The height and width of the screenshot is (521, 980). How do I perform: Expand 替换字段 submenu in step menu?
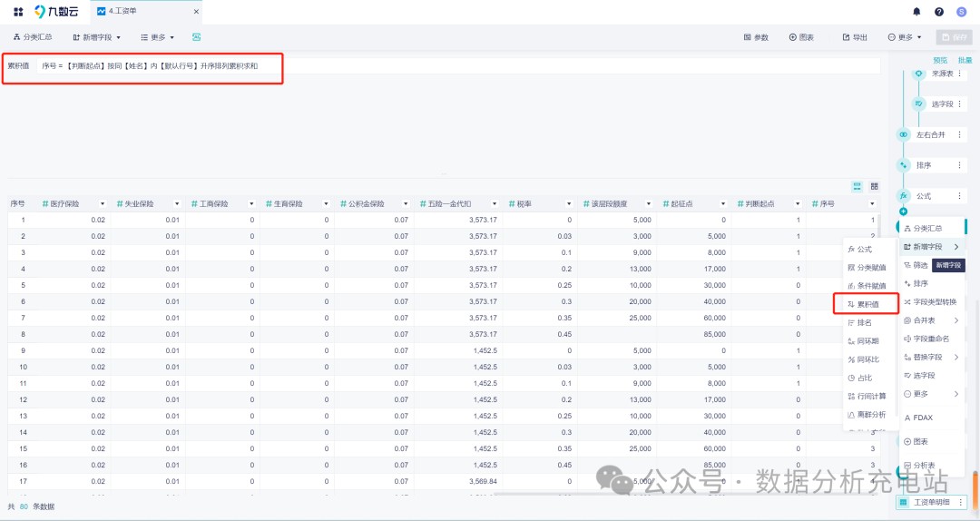point(932,357)
